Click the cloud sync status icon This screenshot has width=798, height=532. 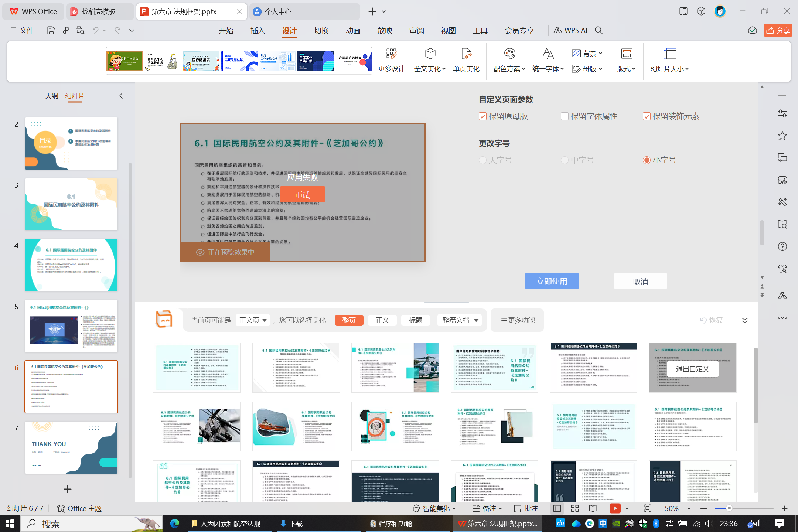click(752, 30)
